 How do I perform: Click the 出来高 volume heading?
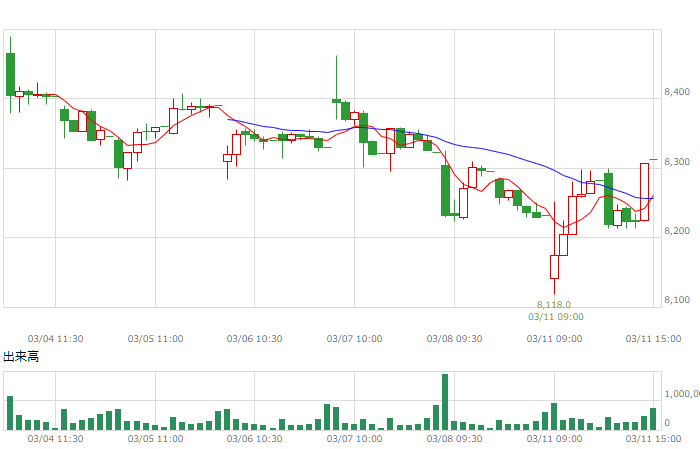point(21,357)
